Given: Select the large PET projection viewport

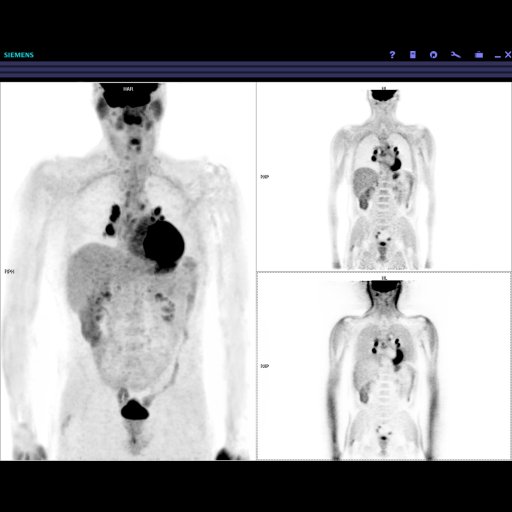Looking at the screenshot, I should tap(128, 271).
